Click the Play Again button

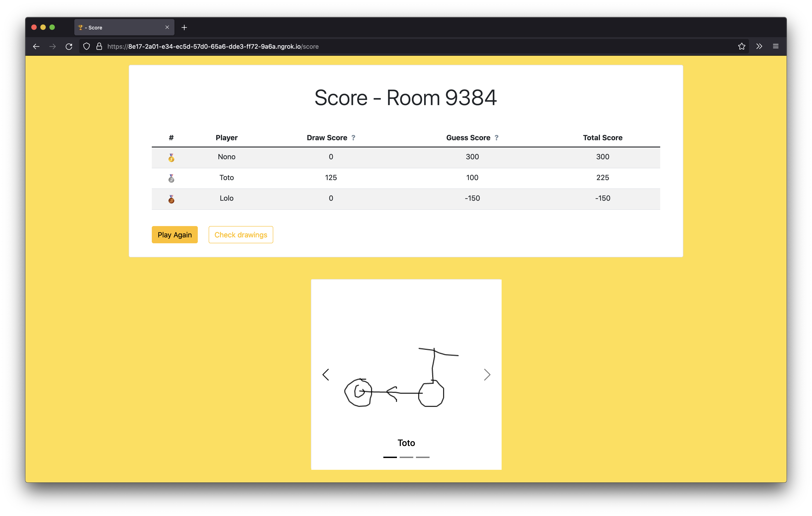click(x=175, y=235)
